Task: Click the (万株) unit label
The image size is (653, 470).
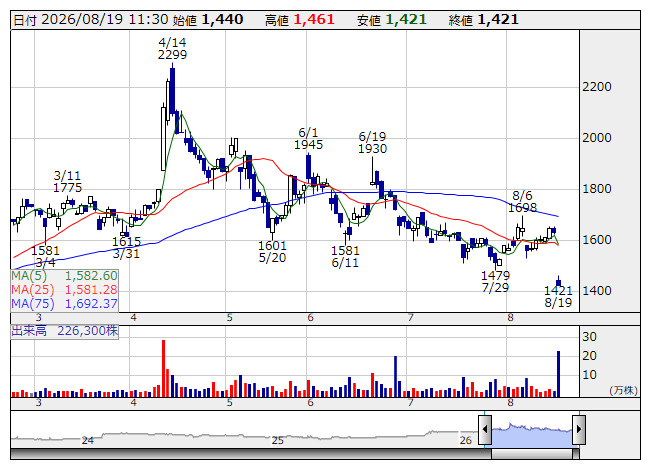Action: pos(623,390)
